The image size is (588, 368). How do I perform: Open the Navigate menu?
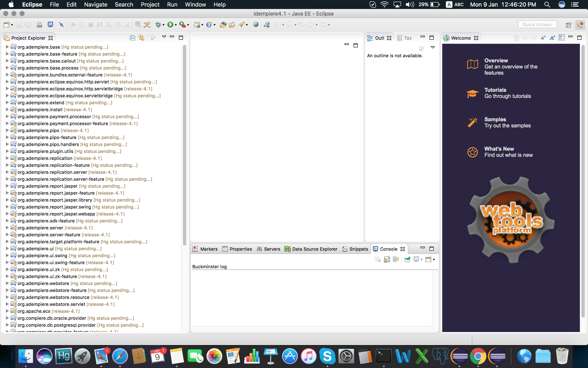coord(96,4)
